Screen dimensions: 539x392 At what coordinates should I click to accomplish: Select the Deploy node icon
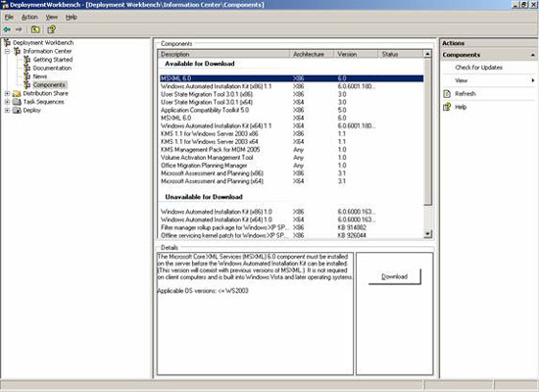point(17,111)
